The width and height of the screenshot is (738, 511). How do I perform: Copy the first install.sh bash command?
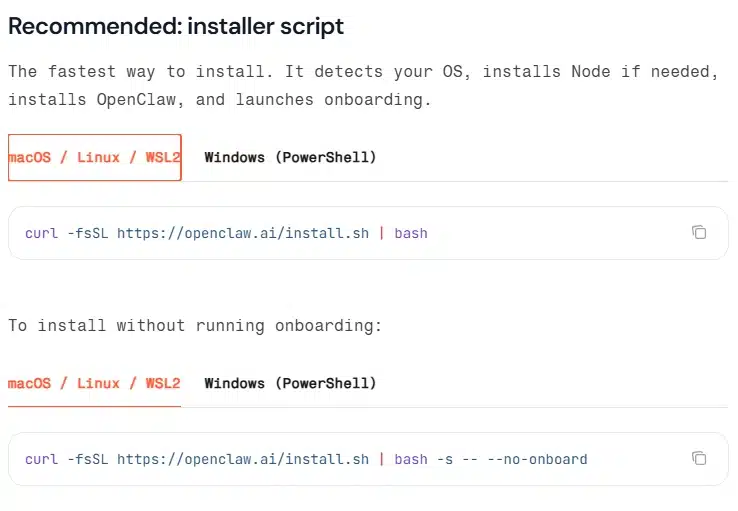point(699,232)
